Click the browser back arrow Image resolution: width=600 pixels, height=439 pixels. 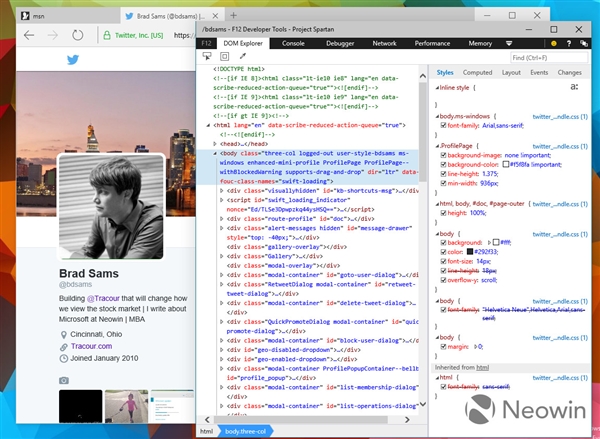point(28,35)
